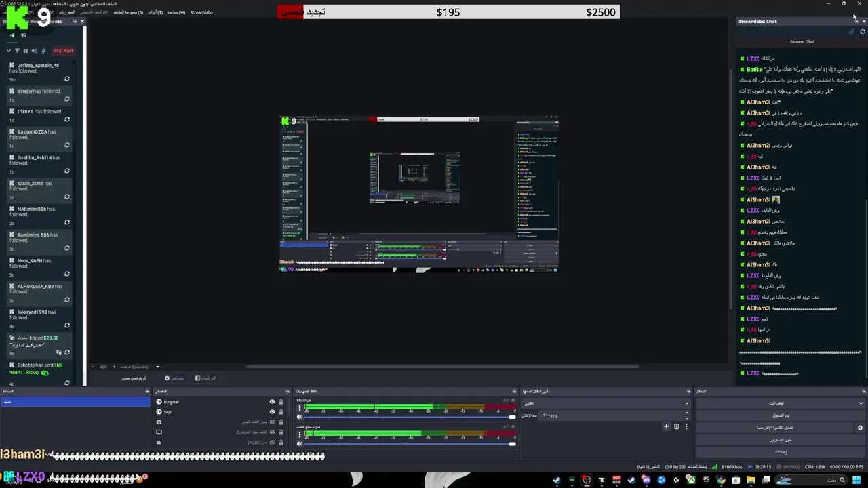868x488 pixels.
Task: Click the Skip Alert button
Action: click(x=64, y=51)
